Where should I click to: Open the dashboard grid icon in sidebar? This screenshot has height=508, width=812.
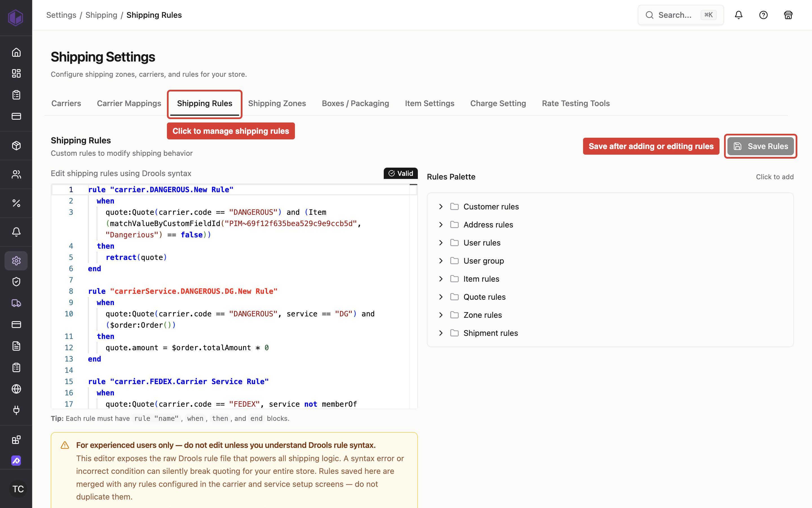tap(16, 74)
